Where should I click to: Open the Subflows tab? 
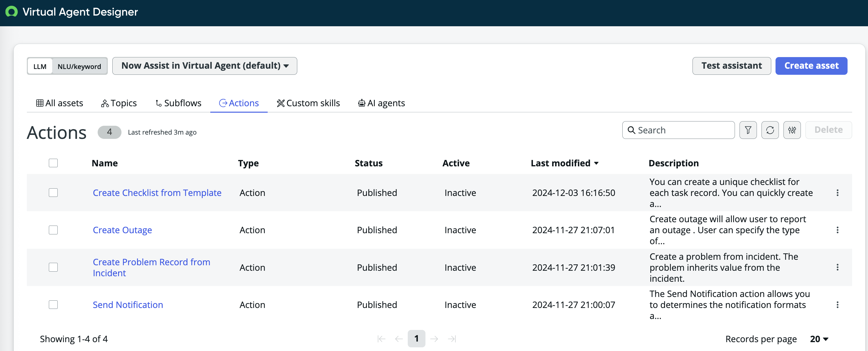[178, 103]
